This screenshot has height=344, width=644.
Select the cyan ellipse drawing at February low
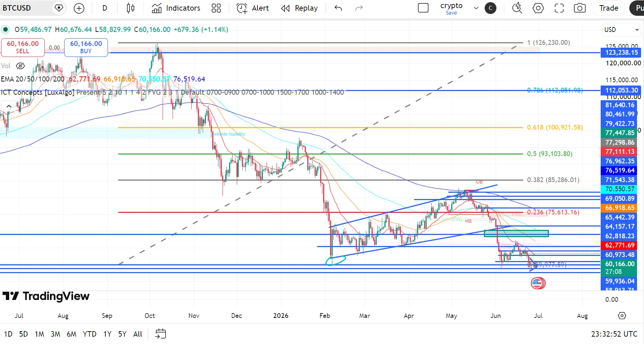click(336, 260)
